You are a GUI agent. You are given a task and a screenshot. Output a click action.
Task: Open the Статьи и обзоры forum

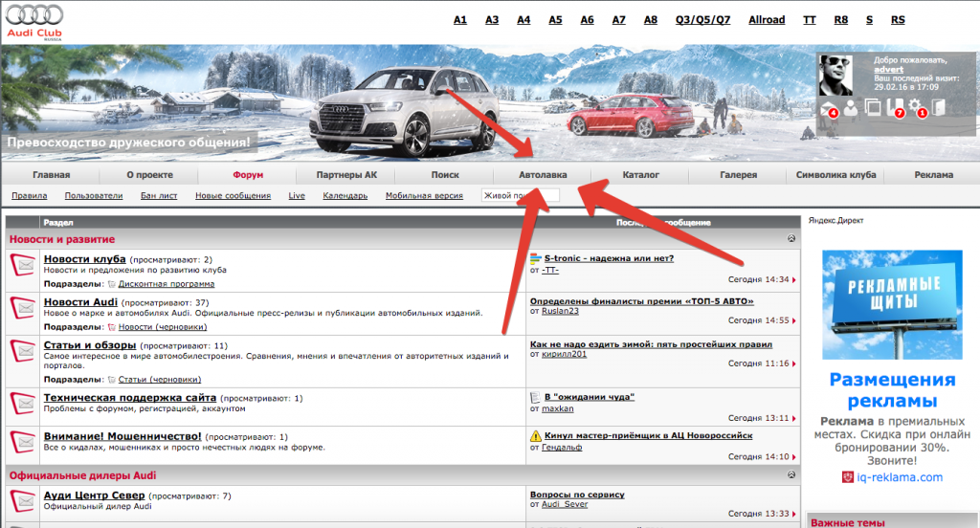coord(89,345)
